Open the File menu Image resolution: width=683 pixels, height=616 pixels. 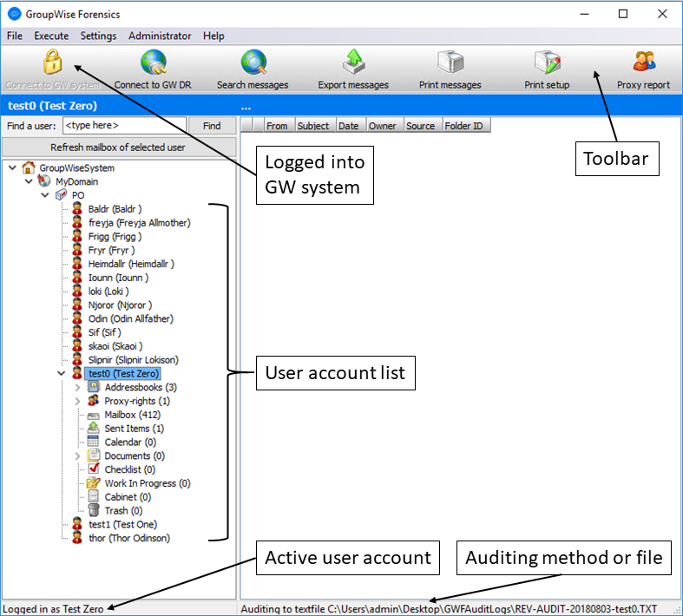coord(15,36)
